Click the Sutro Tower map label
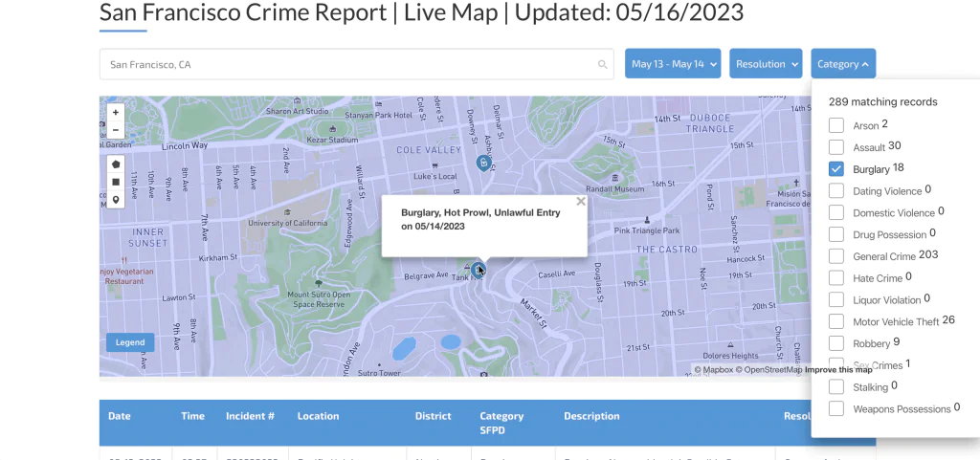 [x=379, y=373]
